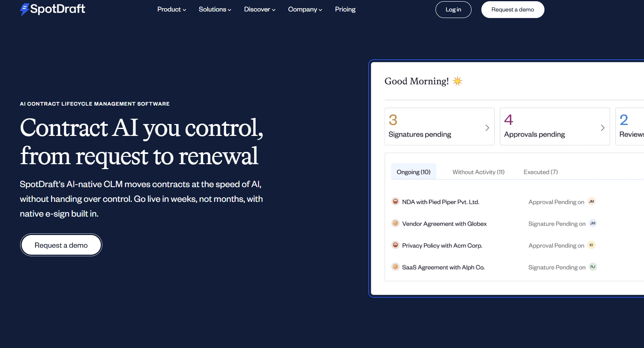
Task: Click the chevron on Approvals pending card
Action: pyautogui.click(x=603, y=128)
